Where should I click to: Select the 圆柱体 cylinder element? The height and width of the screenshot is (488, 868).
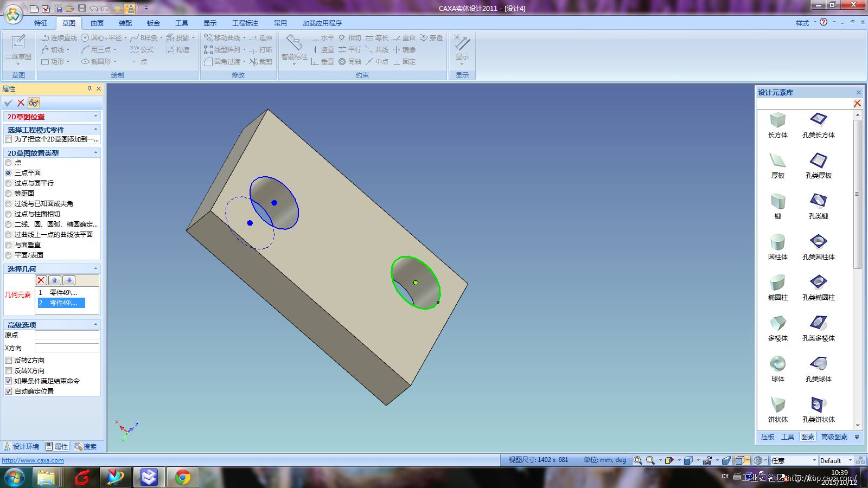coord(778,247)
